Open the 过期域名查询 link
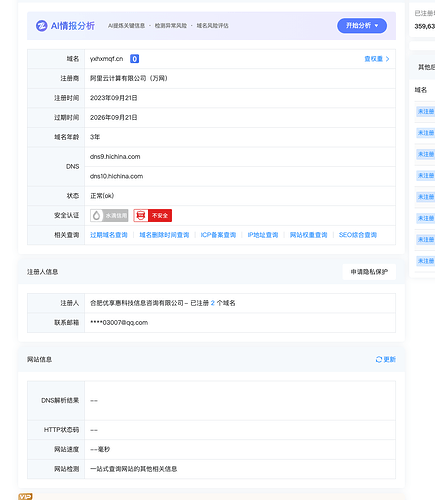Viewport: 435px width, 500px height. point(109,235)
